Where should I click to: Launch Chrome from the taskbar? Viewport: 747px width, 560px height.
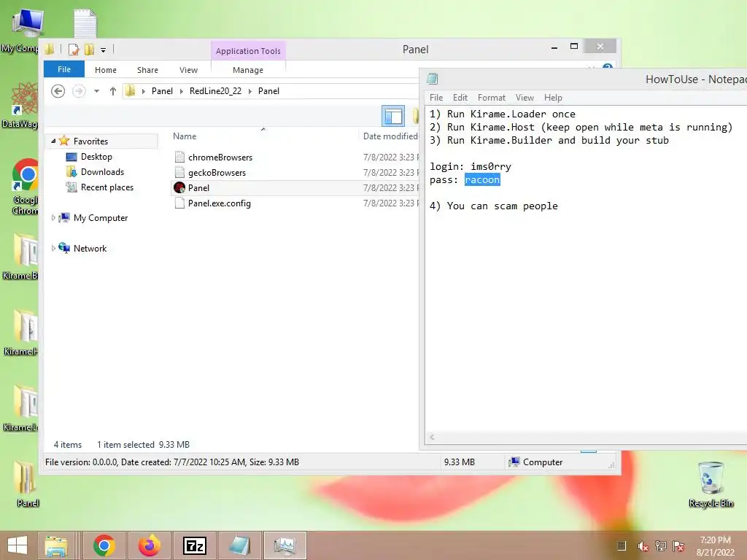click(104, 545)
